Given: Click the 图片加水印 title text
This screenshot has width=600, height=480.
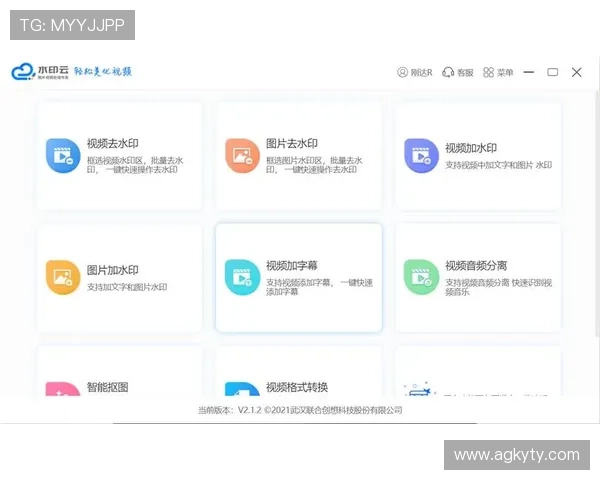Looking at the screenshot, I should (112, 270).
